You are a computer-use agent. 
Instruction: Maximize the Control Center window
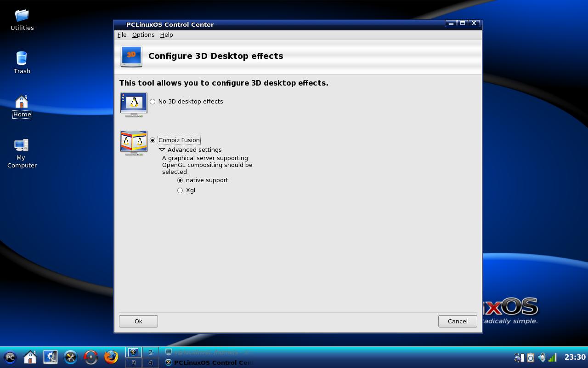[x=463, y=23]
